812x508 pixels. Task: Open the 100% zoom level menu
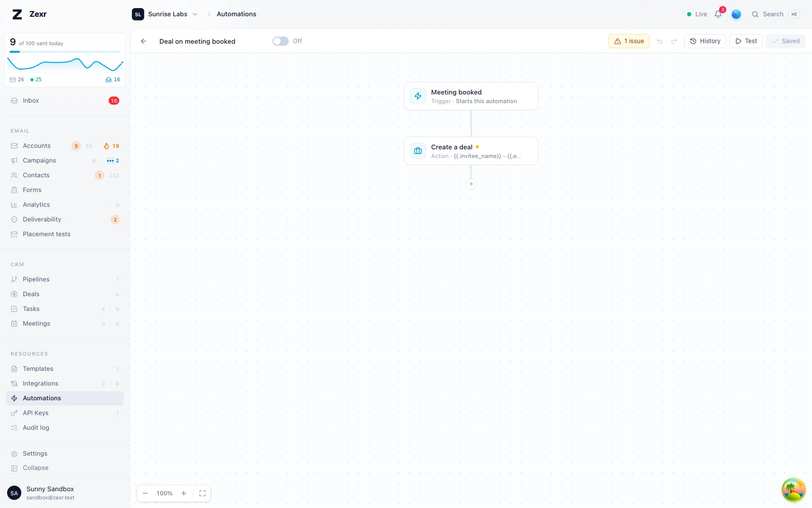click(x=164, y=493)
